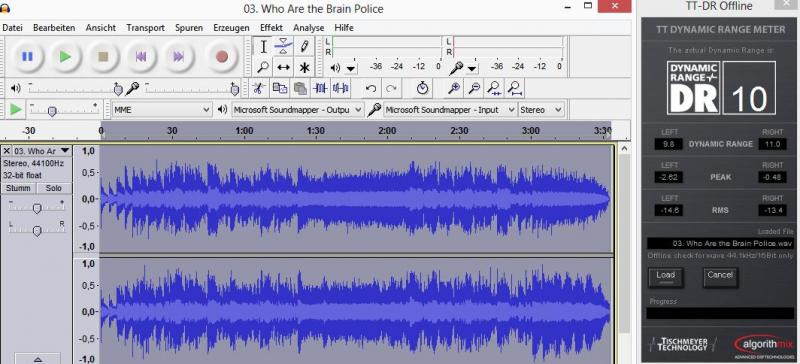Select the Draw pencil tool

coord(304,47)
